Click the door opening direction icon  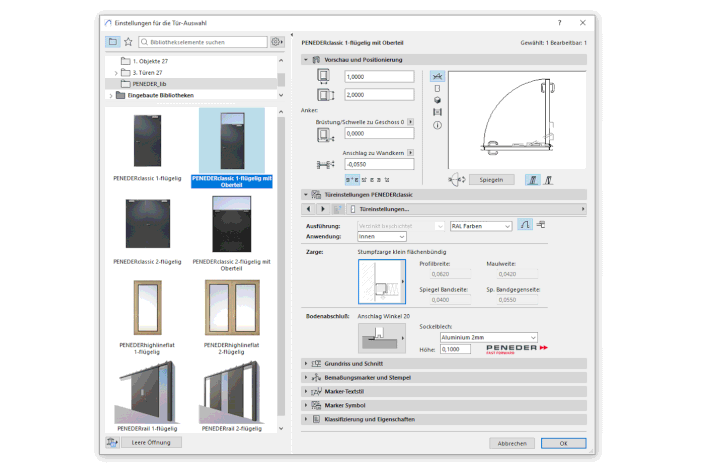point(457,179)
